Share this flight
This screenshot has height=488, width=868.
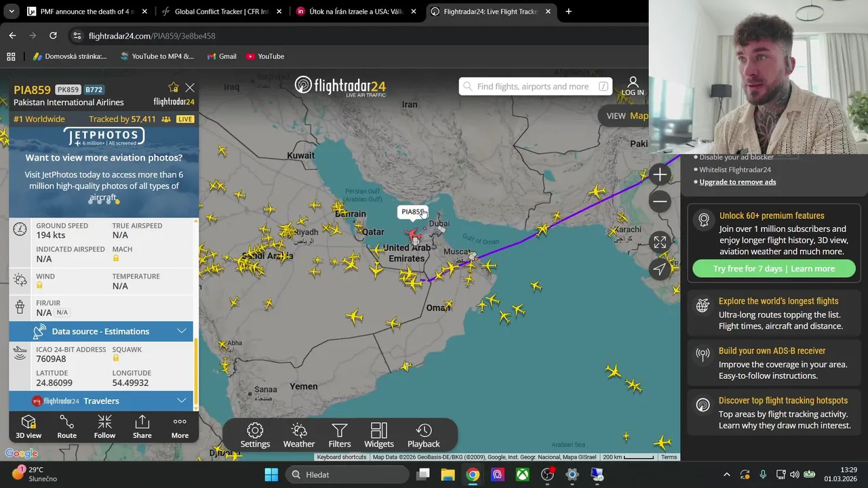click(142, 427)
